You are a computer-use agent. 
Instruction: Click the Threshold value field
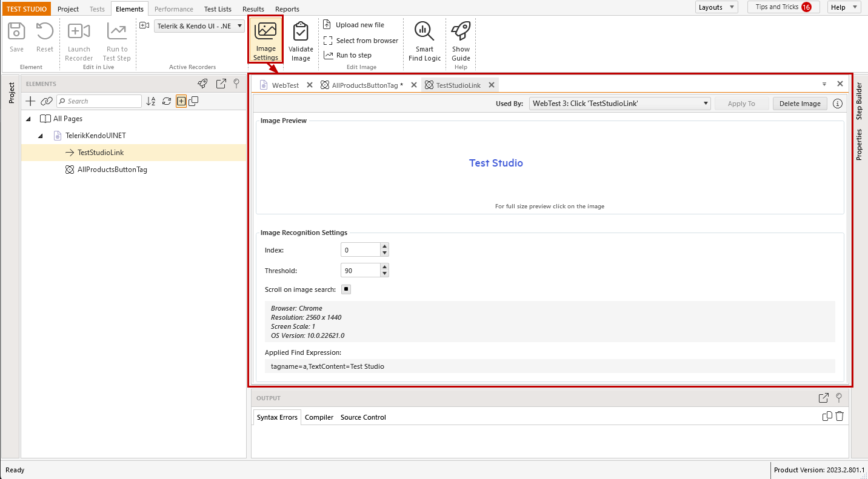(x=361, y=271)
